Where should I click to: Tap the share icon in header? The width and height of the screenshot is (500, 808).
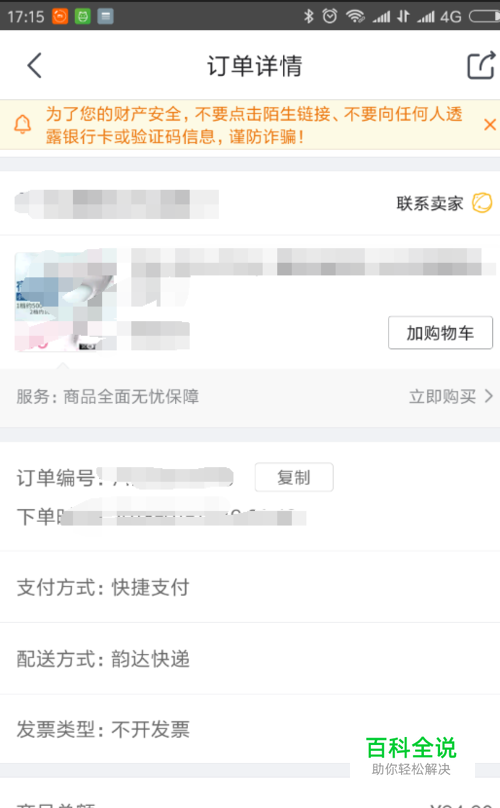[481, 65]
